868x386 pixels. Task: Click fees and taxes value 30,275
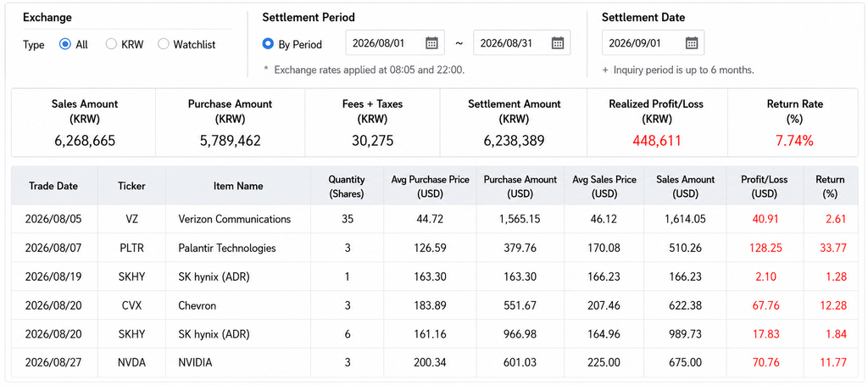click(x=373, y=141)
